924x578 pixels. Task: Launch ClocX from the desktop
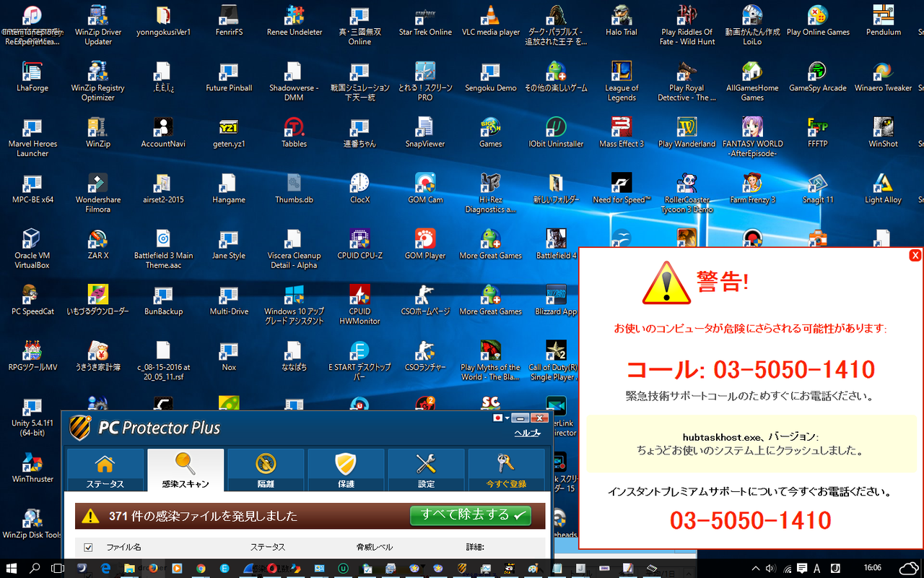pyautogui.click(x=359, y=189)
